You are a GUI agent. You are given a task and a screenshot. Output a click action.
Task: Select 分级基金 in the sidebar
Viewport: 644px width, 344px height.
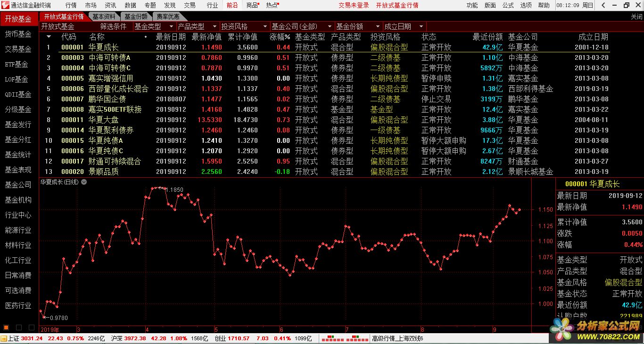tap(18, 109)
